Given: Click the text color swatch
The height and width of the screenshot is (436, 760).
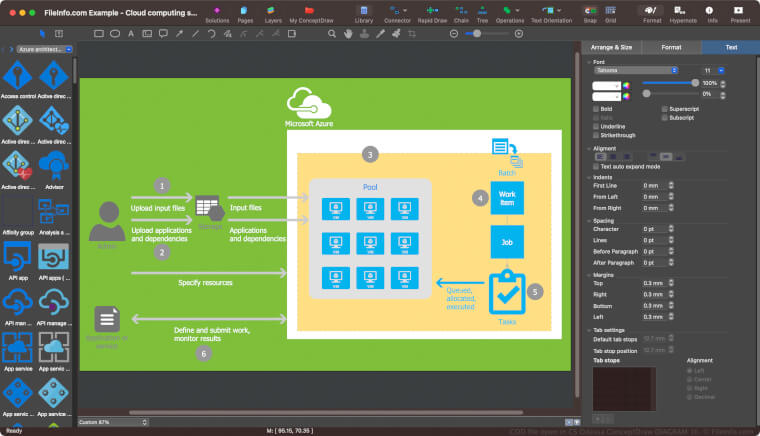Looking at the screenshot, I should click(x=606, y=86).
